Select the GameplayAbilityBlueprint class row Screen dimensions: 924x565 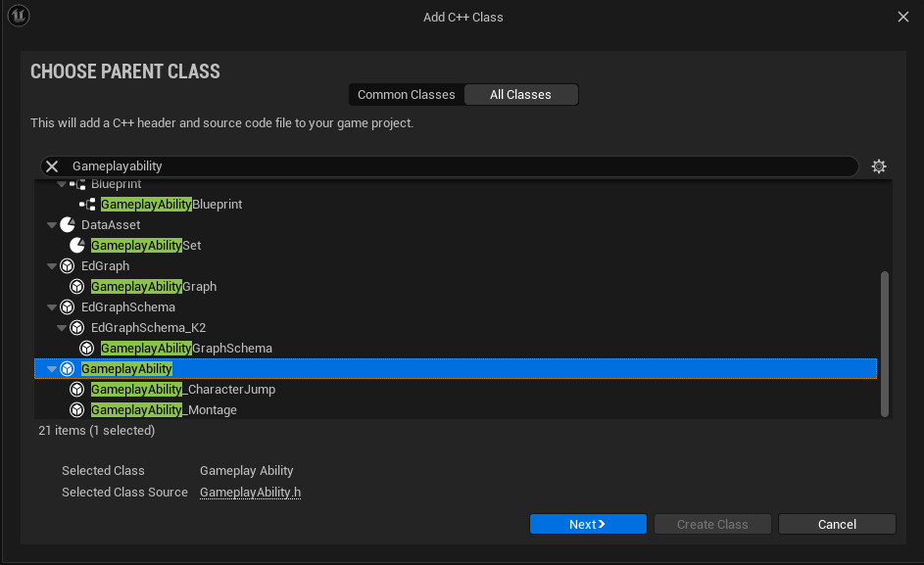pyautogui.click(x=456, y=205)
